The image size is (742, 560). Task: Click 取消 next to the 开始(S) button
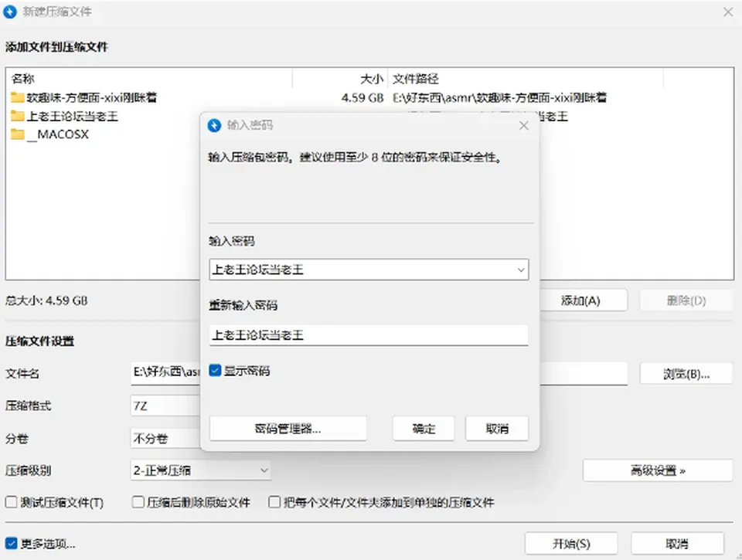click(x=677, y=544)
